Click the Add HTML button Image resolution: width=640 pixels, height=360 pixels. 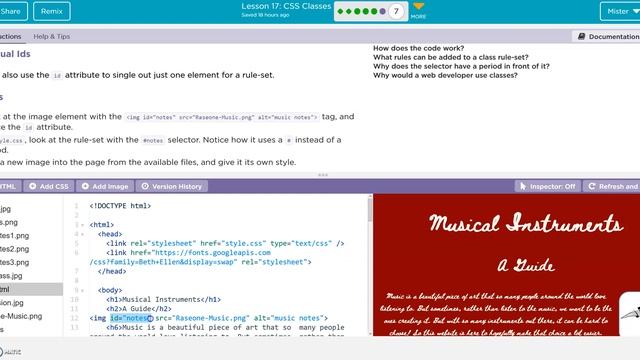pos(9,186)
